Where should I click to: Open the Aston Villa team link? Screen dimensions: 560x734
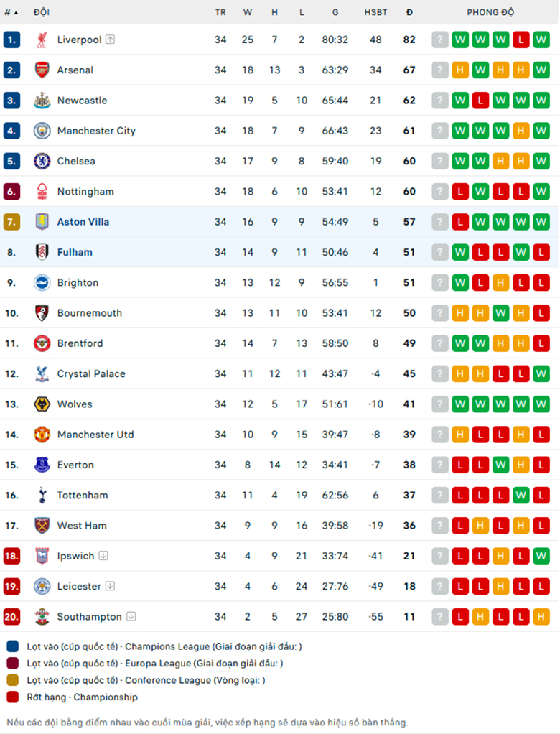(83, 222)
